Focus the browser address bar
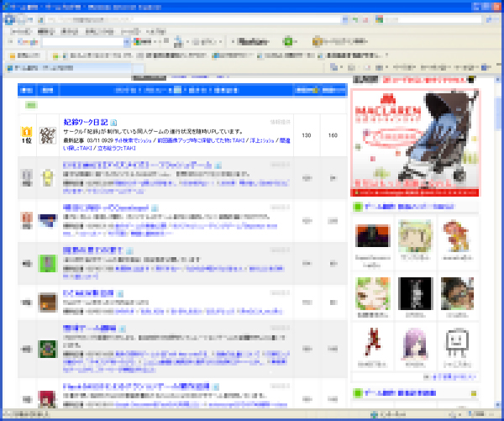The width and height of the screenshot is (504, 421). pos(193,20)
